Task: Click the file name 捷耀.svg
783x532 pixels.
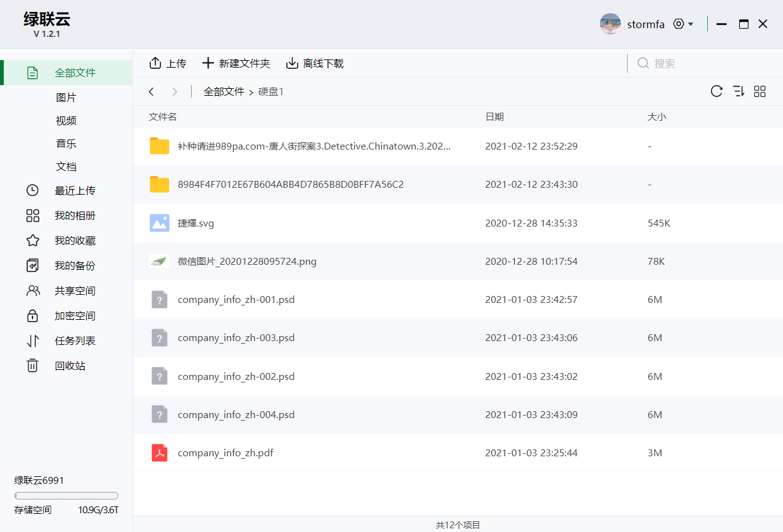Action: pos(196,223)
